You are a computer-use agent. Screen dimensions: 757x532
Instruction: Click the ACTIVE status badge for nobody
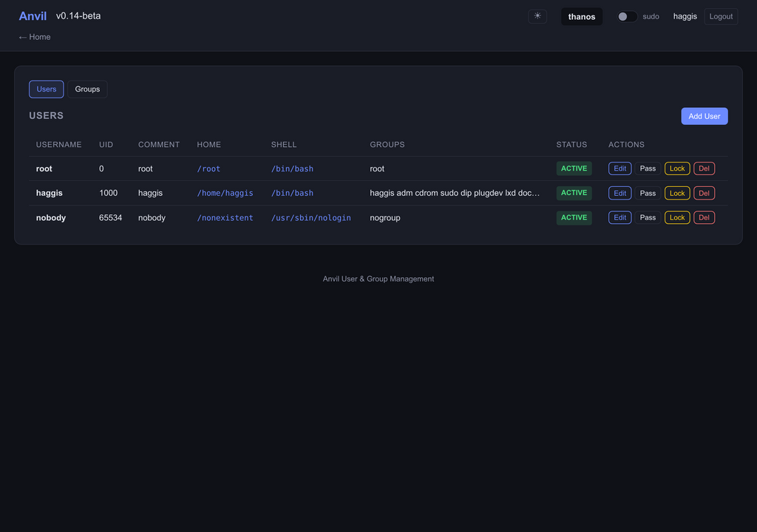574,218
